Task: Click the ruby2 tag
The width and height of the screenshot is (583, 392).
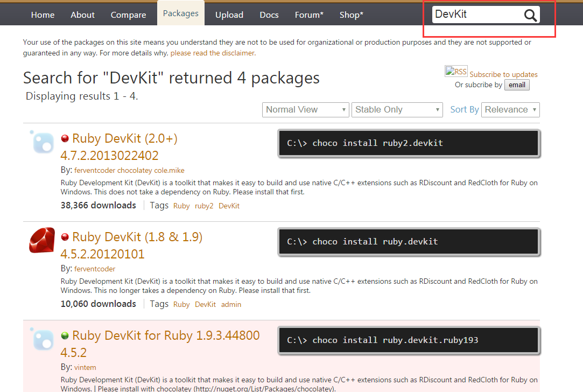Action: click(x=204, y=206)
